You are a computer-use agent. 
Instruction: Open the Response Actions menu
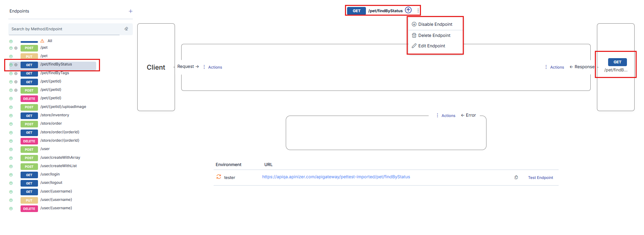click(554, 67)
